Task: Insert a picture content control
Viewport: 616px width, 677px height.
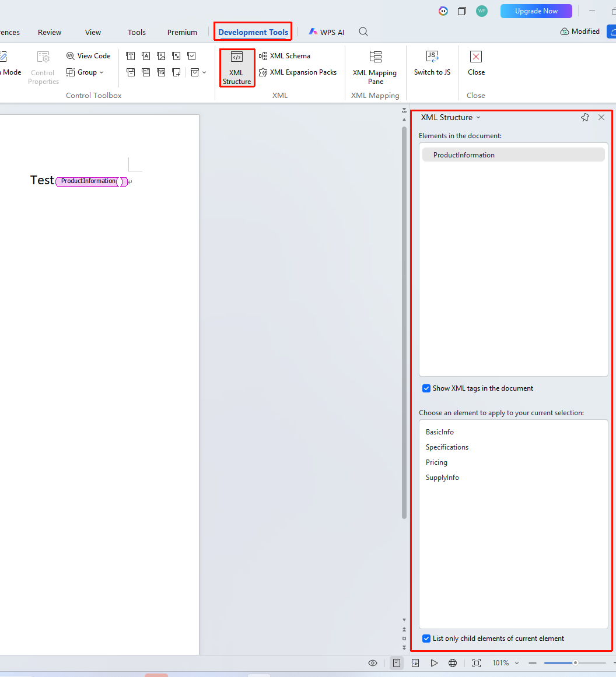Action: [x=161, y=56]
